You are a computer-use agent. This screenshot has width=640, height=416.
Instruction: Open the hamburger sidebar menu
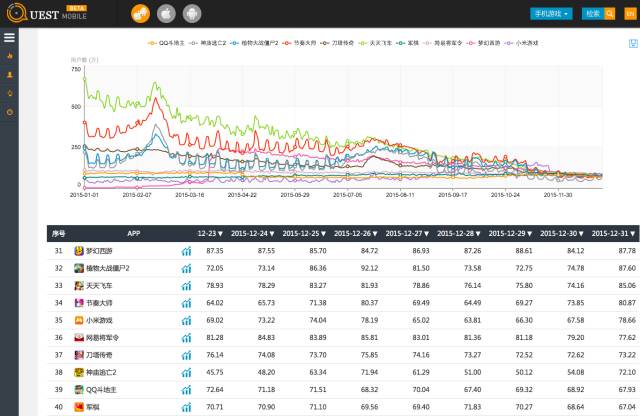(x=9, y=38)
